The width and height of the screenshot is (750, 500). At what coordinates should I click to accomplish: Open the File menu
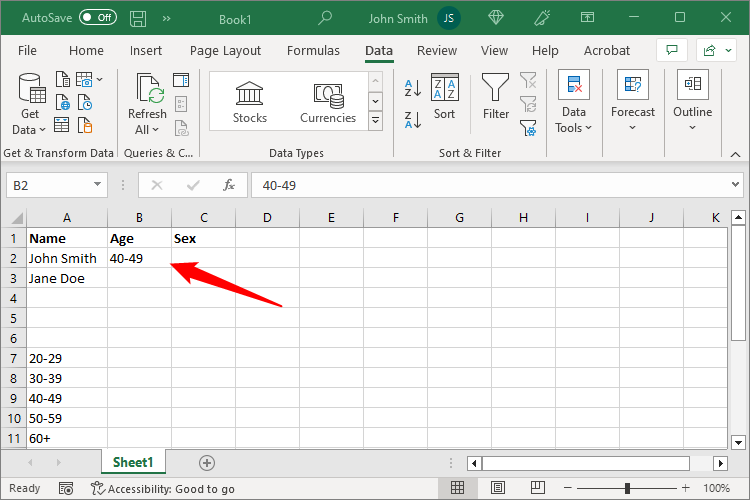pyautogui.click(x=27, y=51)
